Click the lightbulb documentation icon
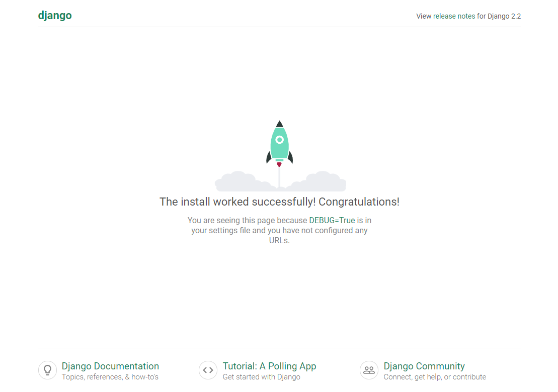The width and height of the screenshot is (558, 392). pos(47,370)
